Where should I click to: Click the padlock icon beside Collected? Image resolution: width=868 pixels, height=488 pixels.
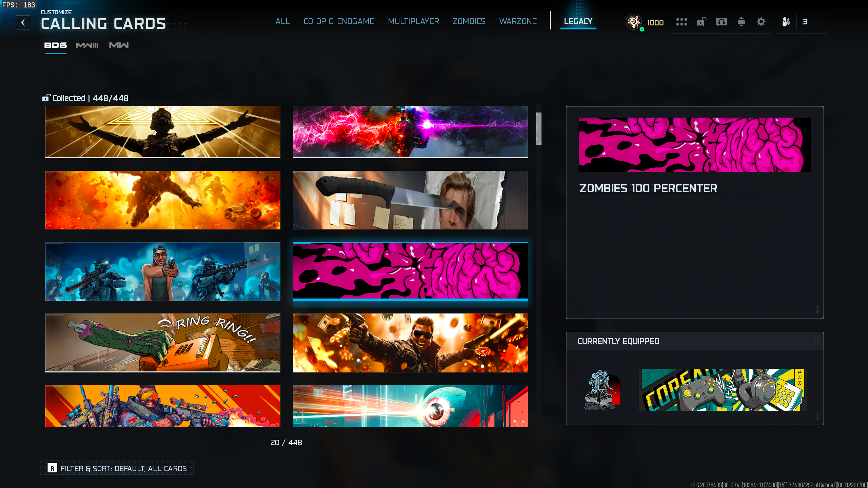(x=46, y=98)
